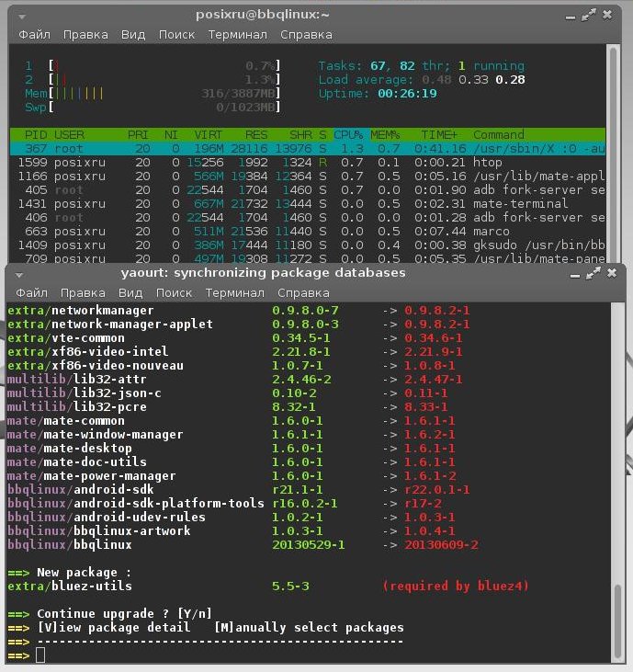Viewport: 633px width, 672px height.
Task: Click posixru@bbqlinux:~ window title bar
Action: 262,15
